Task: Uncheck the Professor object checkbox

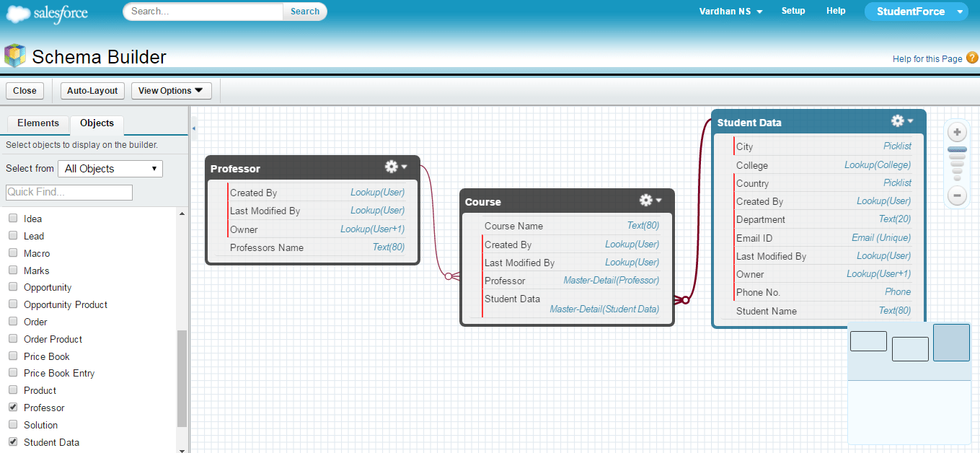Action: (x=12, y=407)
